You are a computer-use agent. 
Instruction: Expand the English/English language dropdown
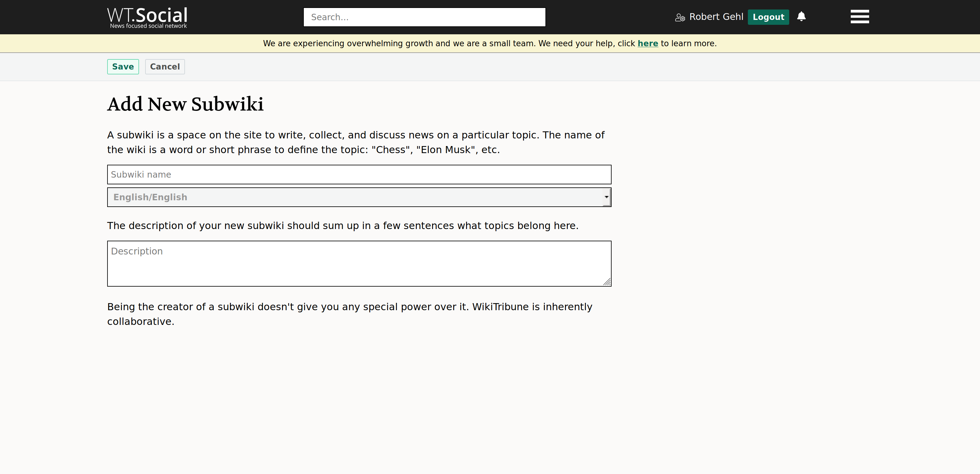pyautogui.click(x=359, y=197)
